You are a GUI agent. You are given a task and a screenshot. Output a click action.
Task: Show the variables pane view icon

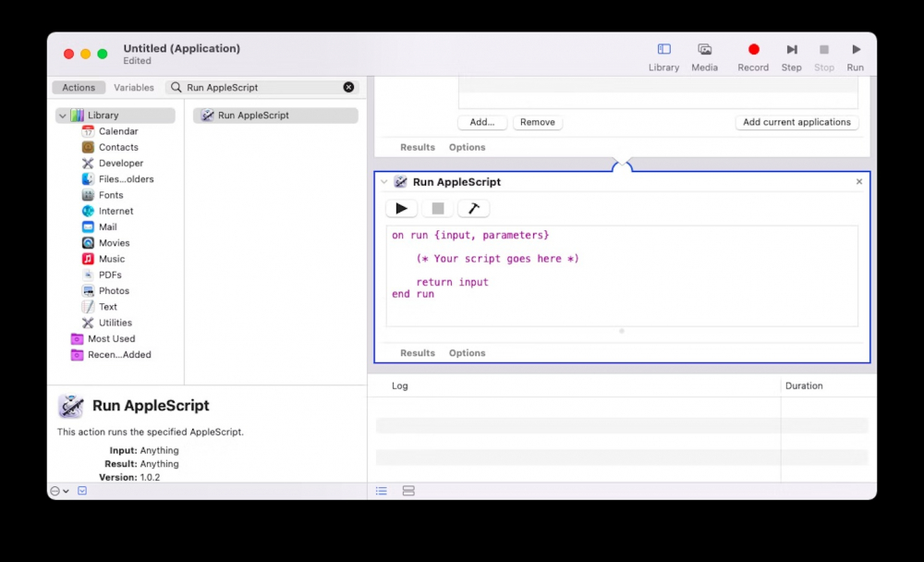(408, 491)
